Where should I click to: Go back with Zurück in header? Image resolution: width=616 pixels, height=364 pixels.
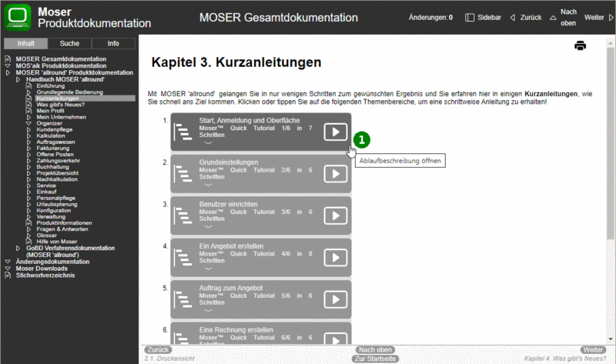tap(526, 17)
